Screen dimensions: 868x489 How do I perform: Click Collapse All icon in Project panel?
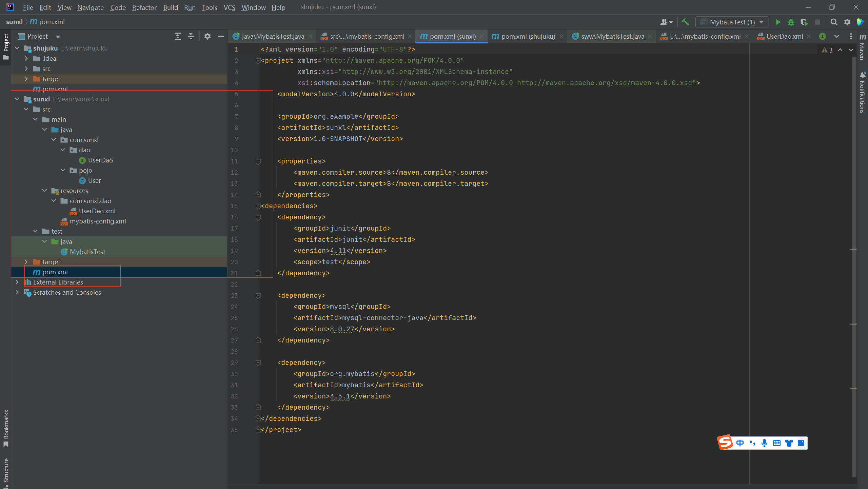(x=191, y=36)
